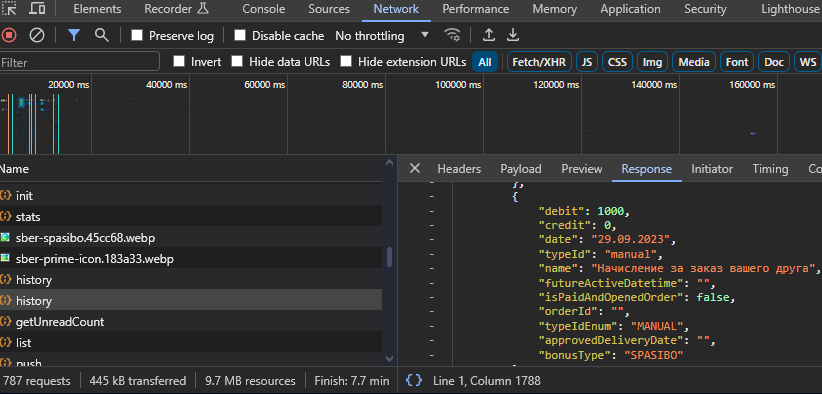
Task: Close the request details pane
Action: coord(415,168)
